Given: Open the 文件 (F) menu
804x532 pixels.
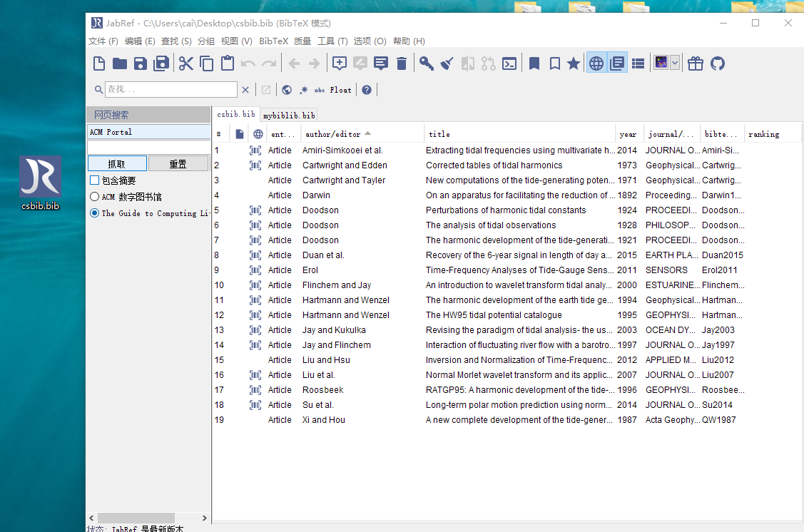Looking at the screenshot, I should pos(103,41).
